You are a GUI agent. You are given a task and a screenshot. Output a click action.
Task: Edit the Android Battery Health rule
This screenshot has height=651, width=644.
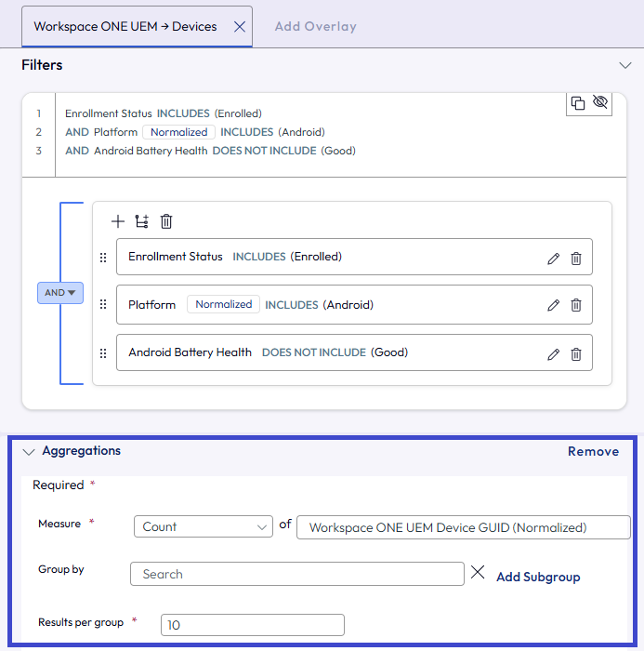[553, 354]
